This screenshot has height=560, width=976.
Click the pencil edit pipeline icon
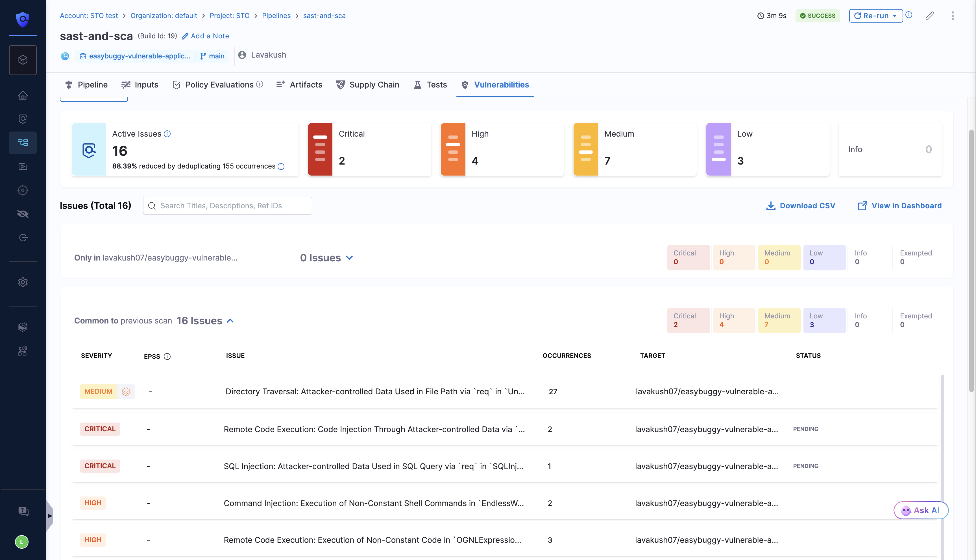(x=930, y=16)
